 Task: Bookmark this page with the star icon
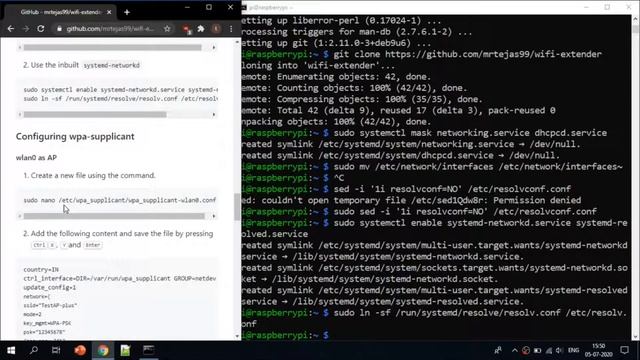[x=167, y=29]
